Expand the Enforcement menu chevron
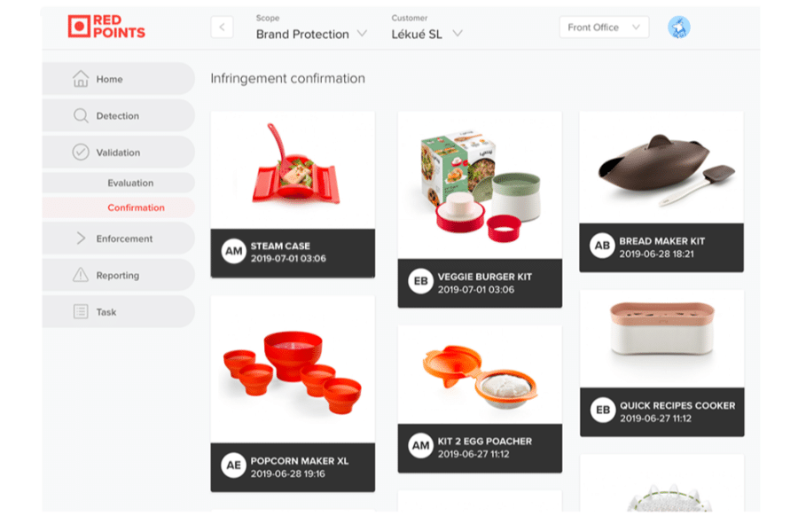 (x=81, y=239)
